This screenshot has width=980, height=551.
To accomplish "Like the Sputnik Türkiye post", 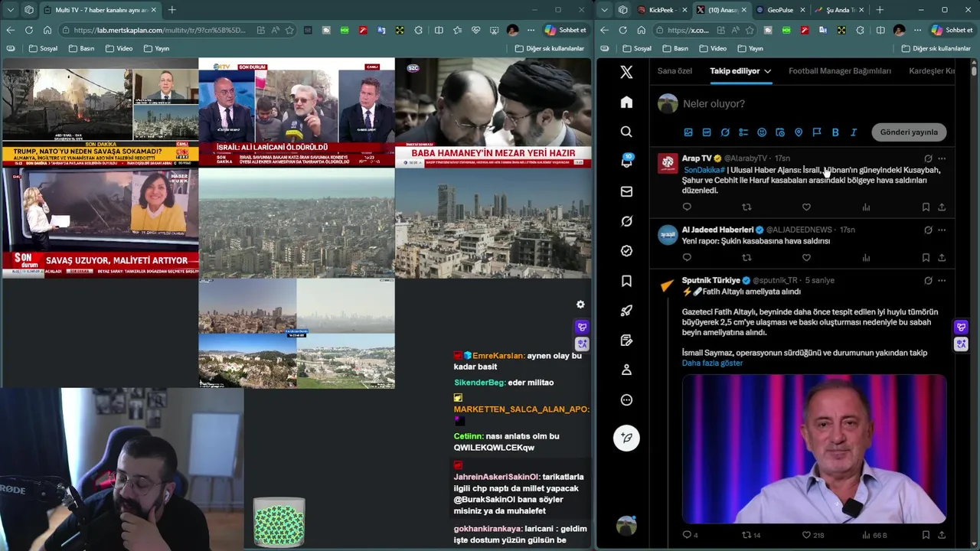I will pos(806,535).
